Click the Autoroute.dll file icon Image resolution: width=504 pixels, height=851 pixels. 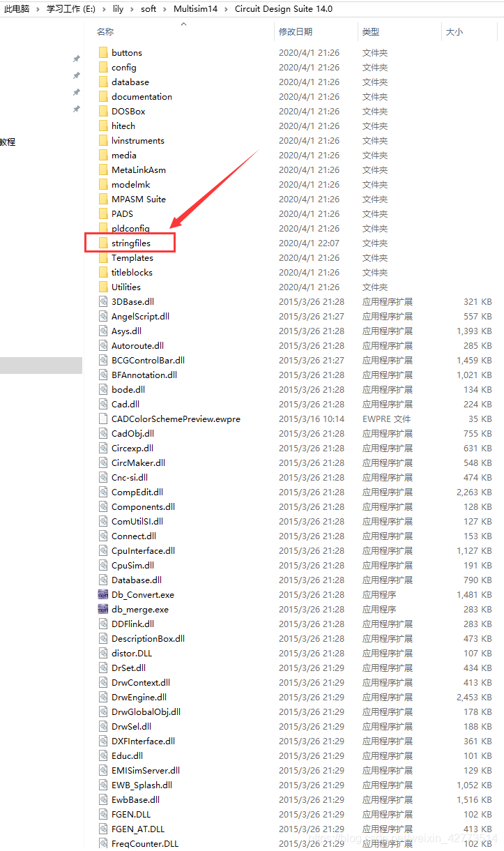(x=103, y=345)
